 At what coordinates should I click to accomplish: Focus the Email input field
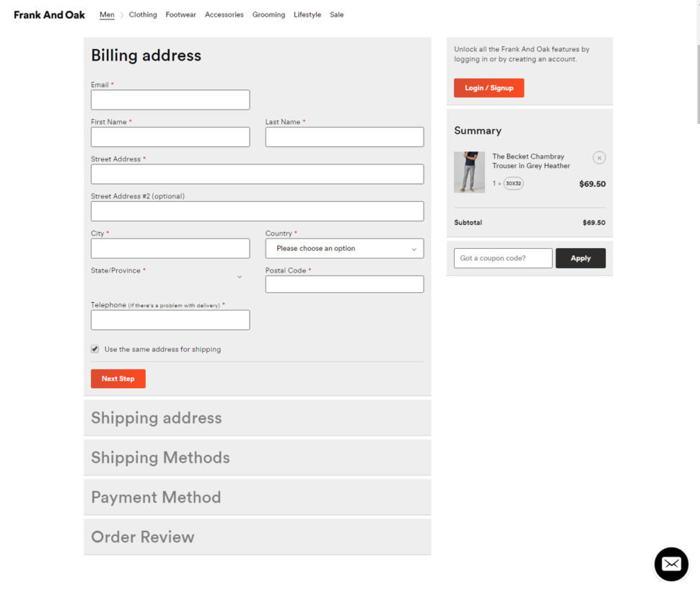170,100
